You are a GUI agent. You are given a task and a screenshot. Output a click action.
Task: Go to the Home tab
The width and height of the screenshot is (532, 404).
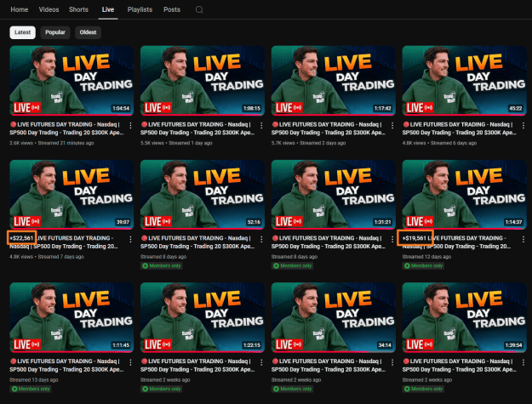click(x=20, y=9)
